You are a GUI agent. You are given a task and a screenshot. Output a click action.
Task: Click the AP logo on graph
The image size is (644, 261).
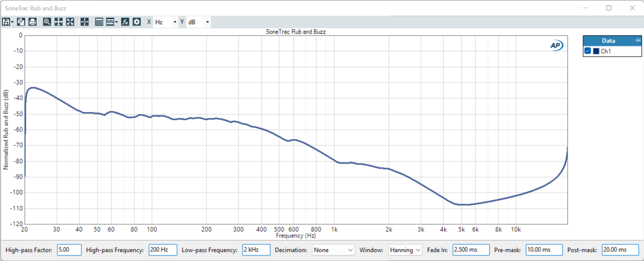[x=557, y=46]
